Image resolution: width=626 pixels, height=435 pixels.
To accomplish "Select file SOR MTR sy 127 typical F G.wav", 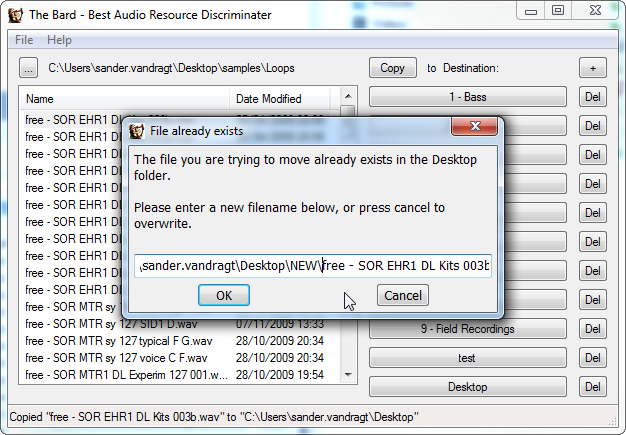I will click(x=174, y=341).
